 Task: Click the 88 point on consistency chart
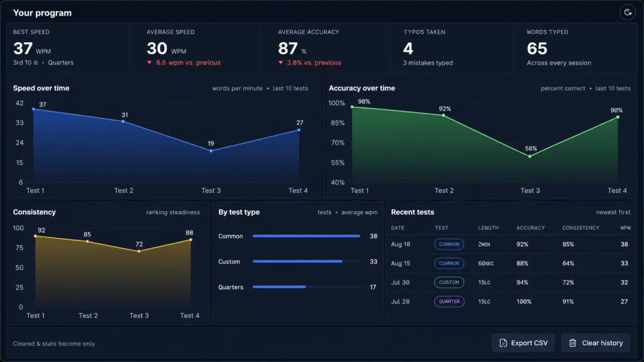(x=191, y=239)
